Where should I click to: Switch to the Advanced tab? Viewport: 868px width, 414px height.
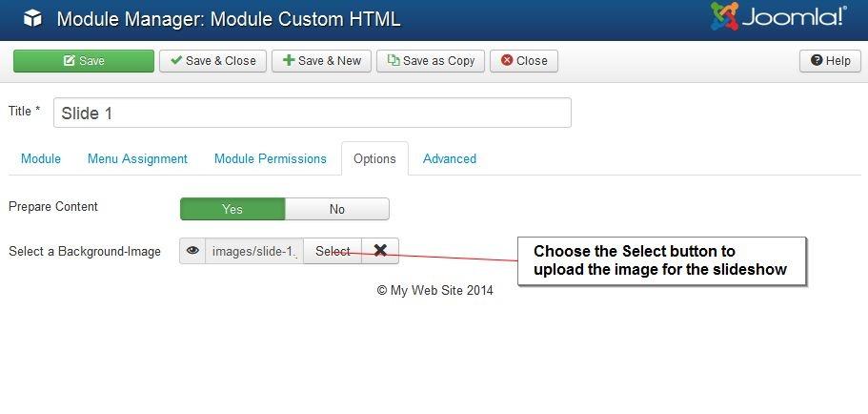click(x=449, y=159)
